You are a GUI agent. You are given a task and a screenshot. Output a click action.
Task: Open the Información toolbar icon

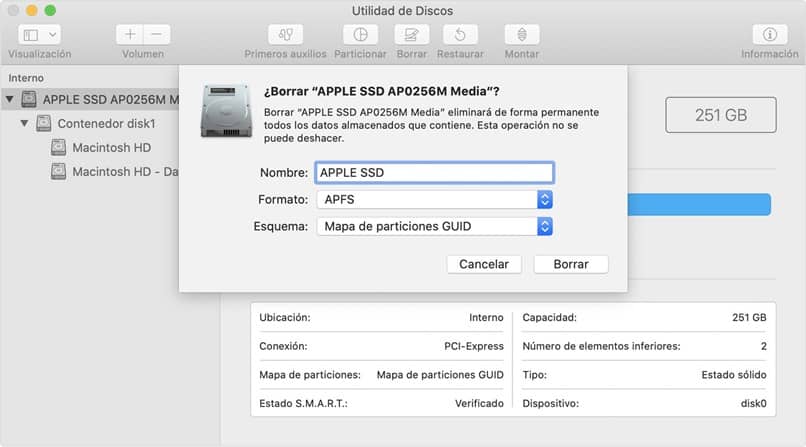(770, 34)
